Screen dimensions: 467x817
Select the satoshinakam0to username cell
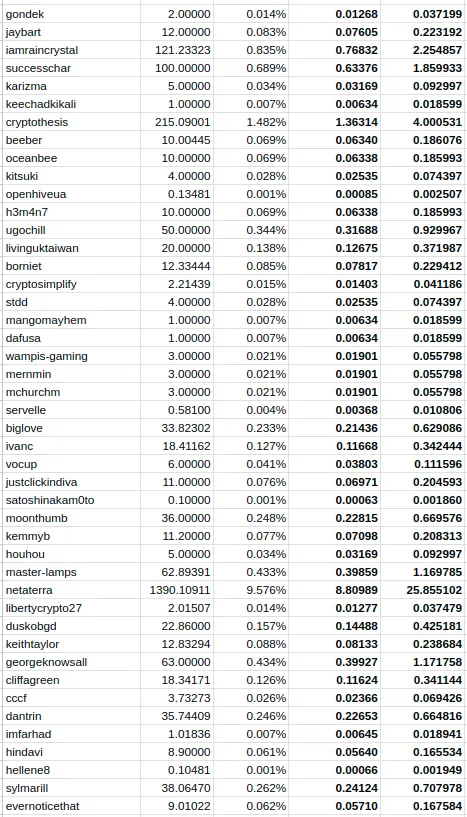[x=70, y=500]
